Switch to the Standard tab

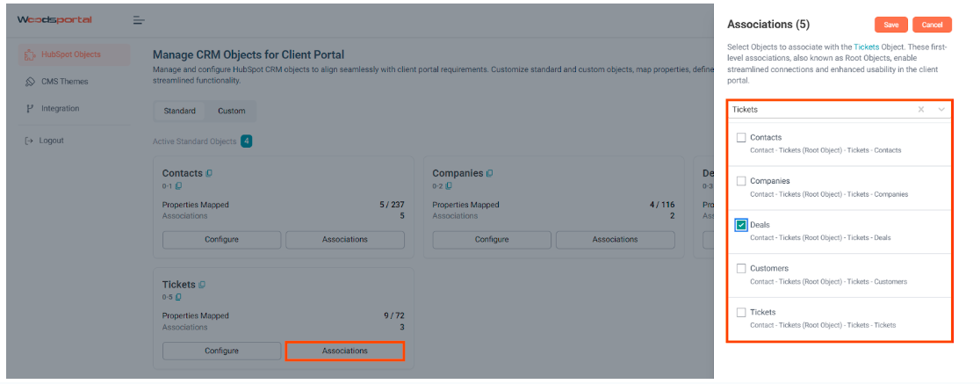tap(180, 111)
